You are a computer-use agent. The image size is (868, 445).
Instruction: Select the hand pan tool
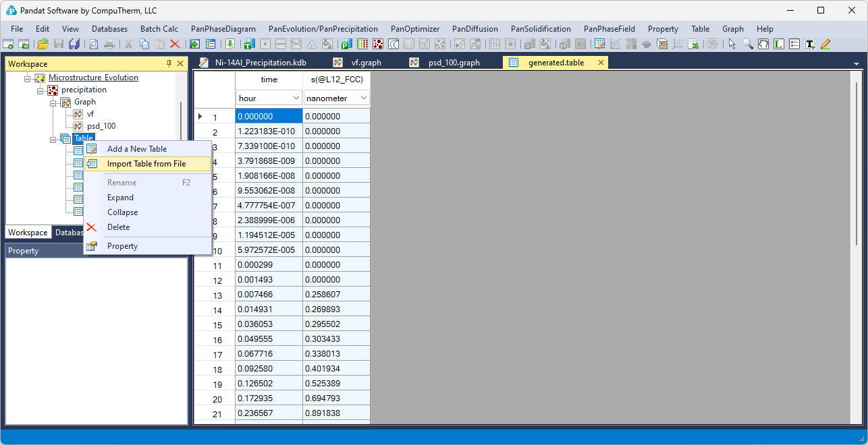coord(763,44)
